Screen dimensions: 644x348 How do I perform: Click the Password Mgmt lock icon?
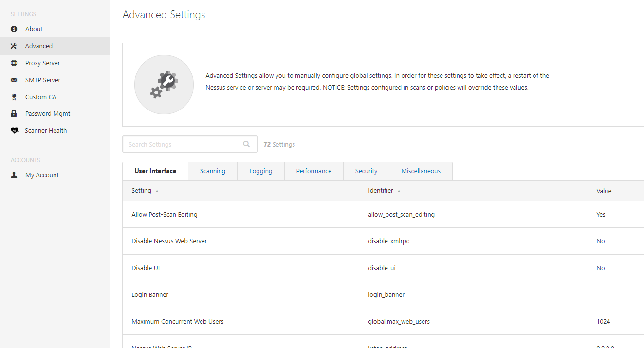pos(14,114)
